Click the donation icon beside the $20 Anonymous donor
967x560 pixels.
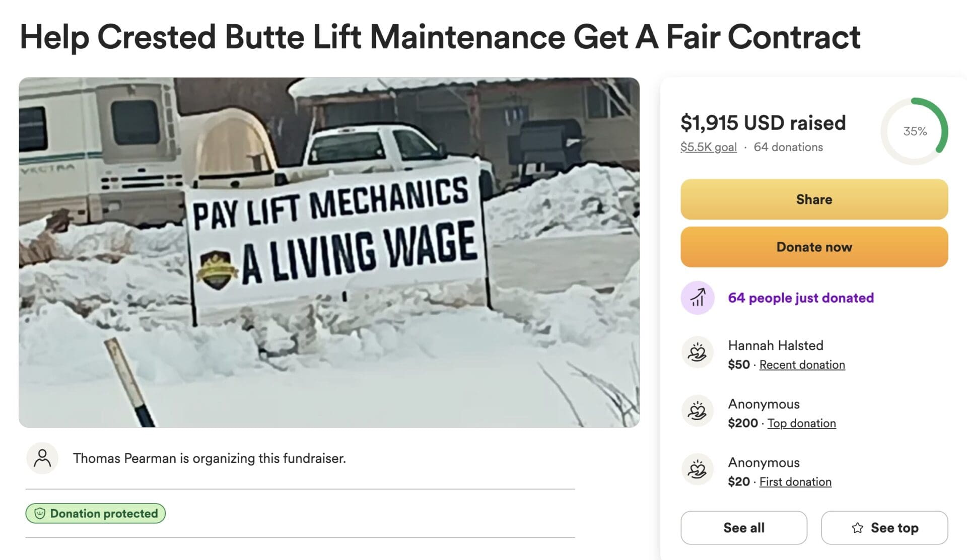point(698,469)
